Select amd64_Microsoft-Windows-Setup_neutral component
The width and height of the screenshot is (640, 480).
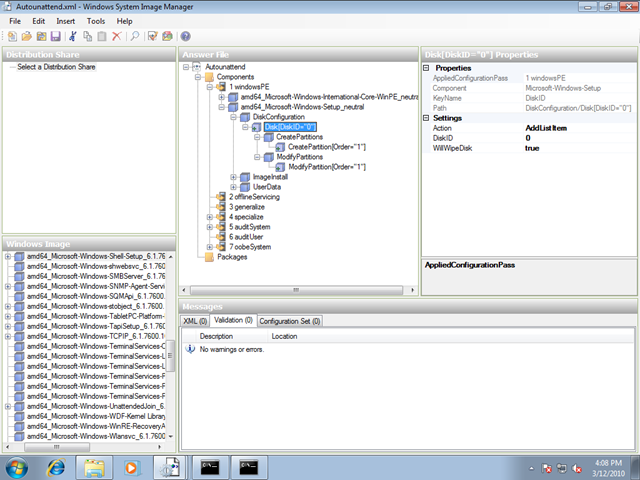click(x=302, y=107)
